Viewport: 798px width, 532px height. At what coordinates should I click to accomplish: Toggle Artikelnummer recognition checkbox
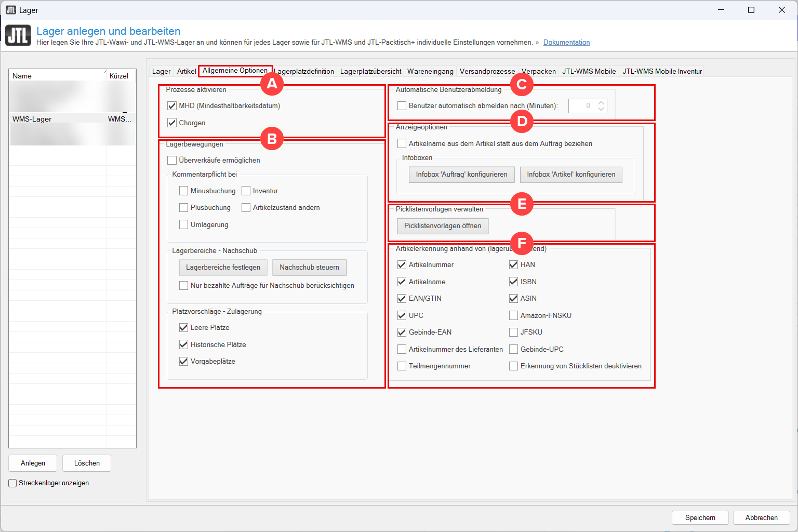tap(402, 265)
